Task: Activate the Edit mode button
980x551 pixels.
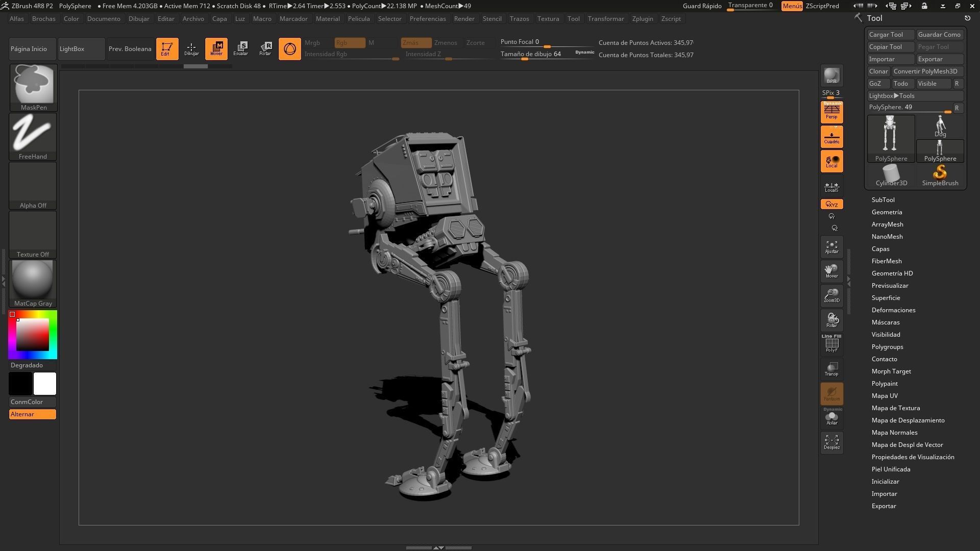Action: pyautogui.click(x=167, y=49)
